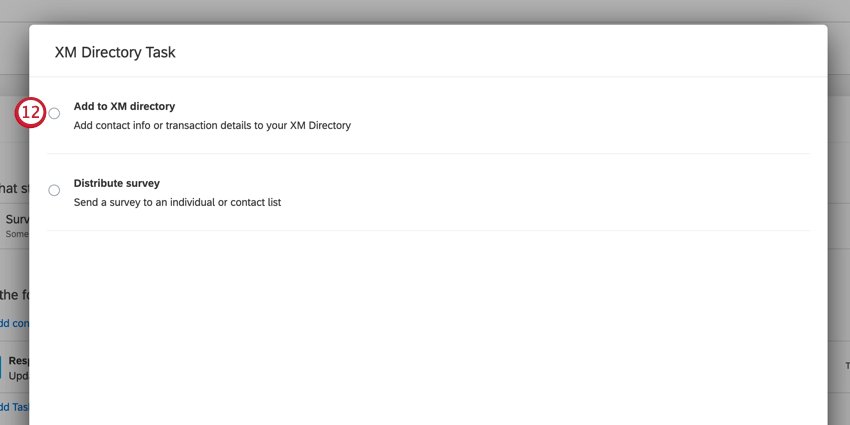
Task: Click the red step 12 marker badge
Action: tap(30, 113)
